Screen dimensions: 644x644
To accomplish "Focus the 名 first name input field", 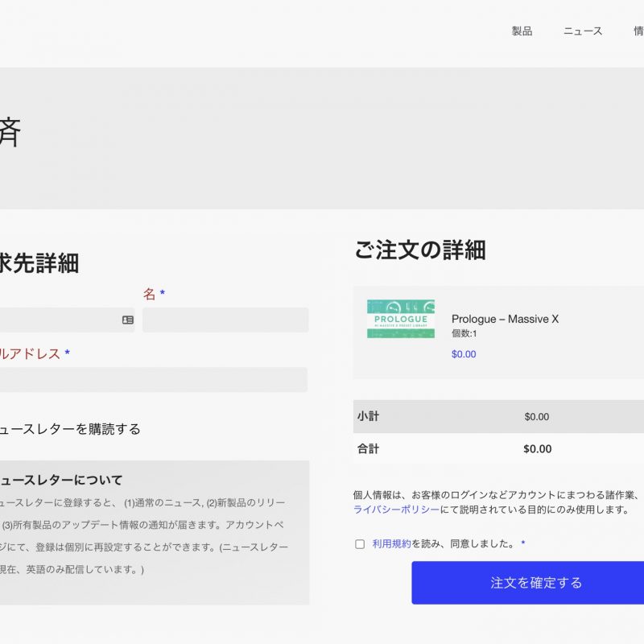I will pyautogui.click(x=225, y=320).
